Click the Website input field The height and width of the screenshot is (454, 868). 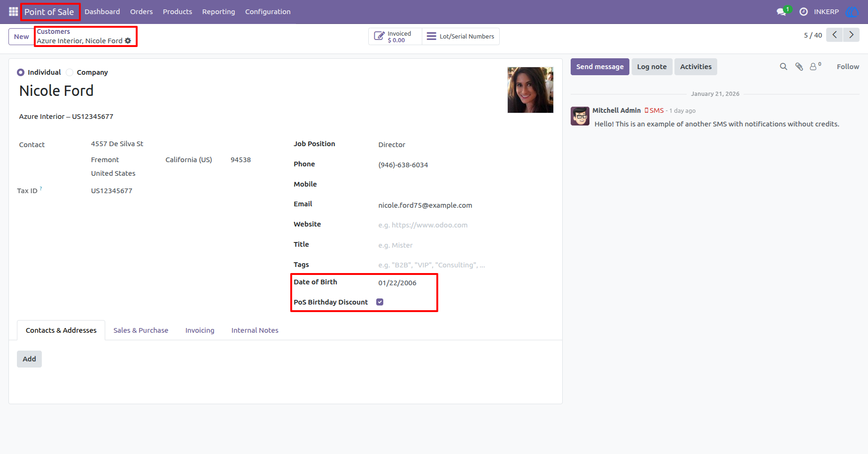[465, 225]
